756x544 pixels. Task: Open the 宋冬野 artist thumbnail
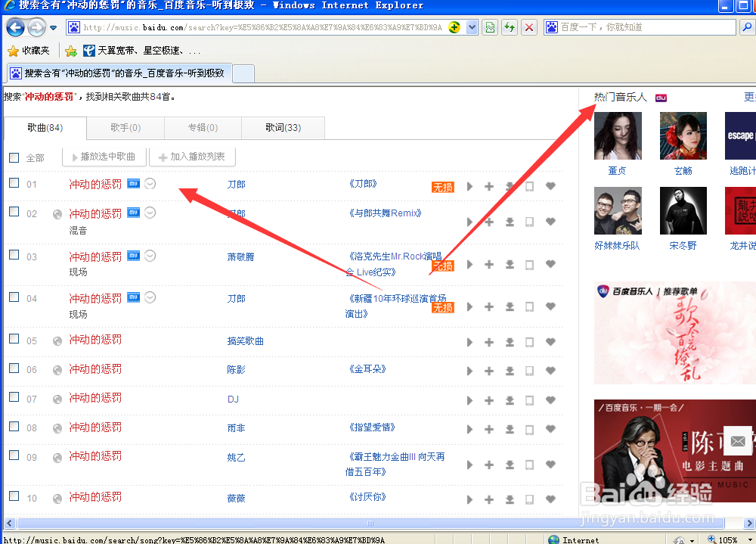coord(683,210)
